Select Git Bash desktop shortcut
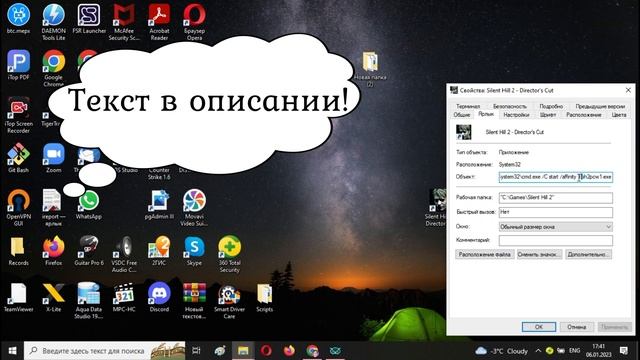This screenshot has height=360, width=640. coord(18,158)
